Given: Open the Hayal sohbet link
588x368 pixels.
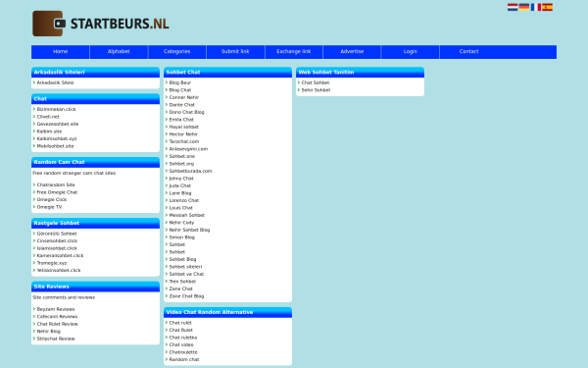Looking at the screenshot, I should coord(184,127).
